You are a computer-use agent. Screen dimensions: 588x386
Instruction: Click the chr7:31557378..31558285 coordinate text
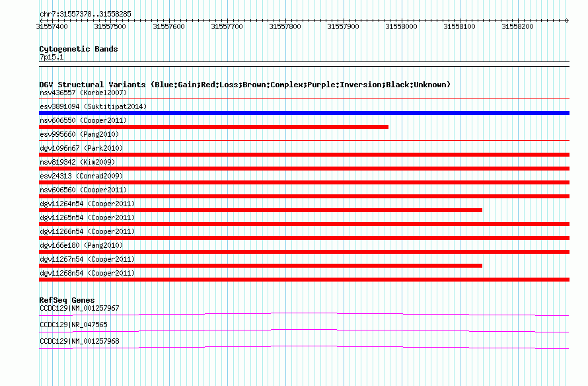pyautogui.click(x=85, y=15)
